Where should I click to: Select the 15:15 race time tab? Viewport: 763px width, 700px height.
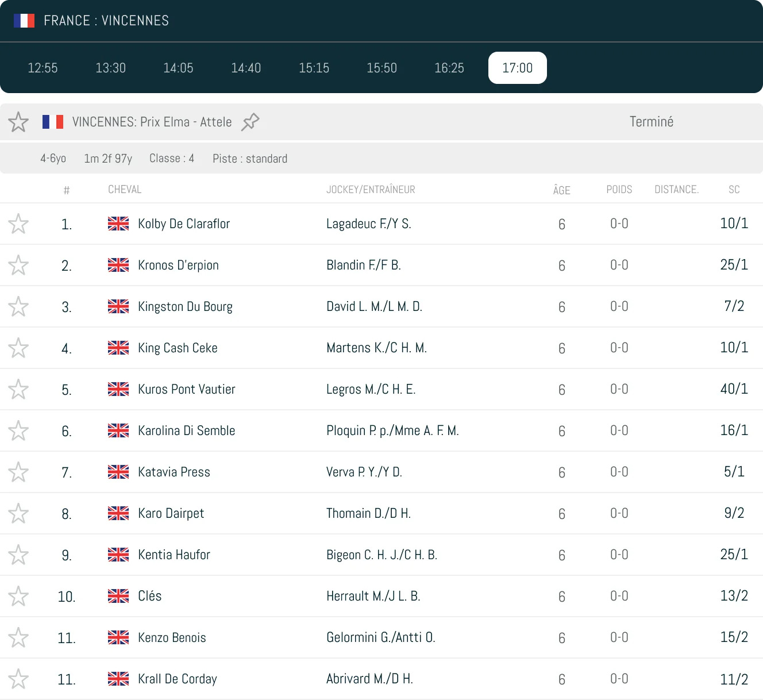click(x=314, y=68)
